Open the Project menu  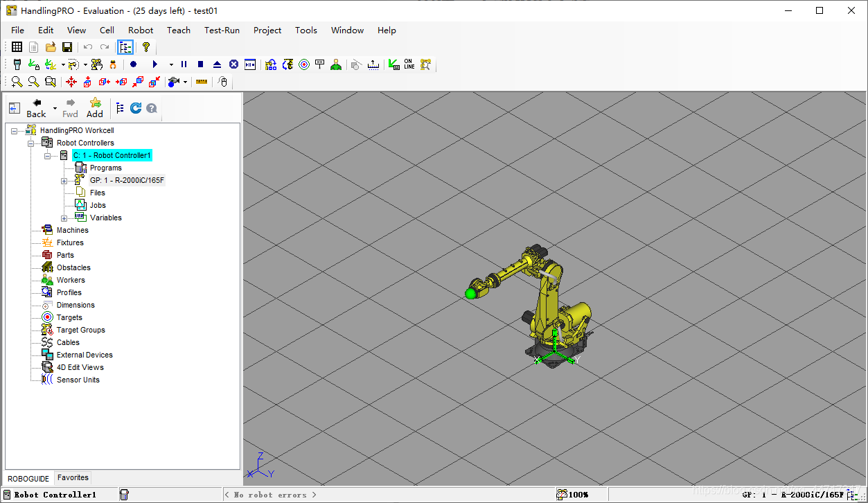pos(267,30)
